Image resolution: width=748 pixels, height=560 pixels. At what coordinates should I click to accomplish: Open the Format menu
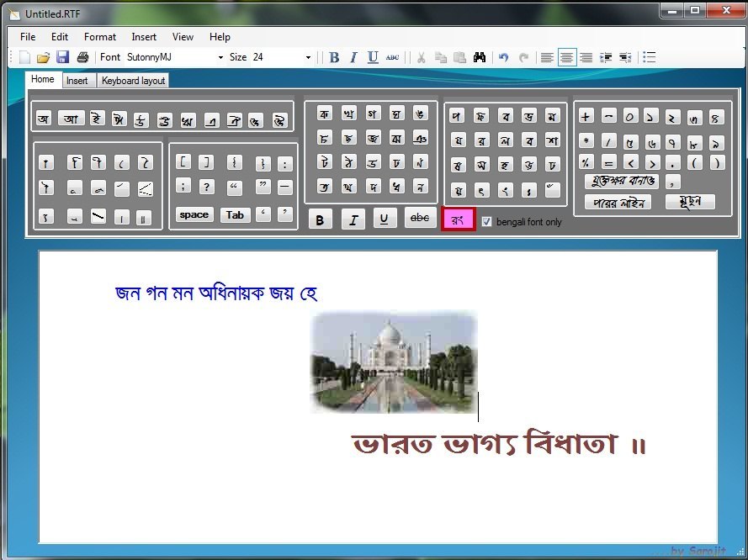99,36
